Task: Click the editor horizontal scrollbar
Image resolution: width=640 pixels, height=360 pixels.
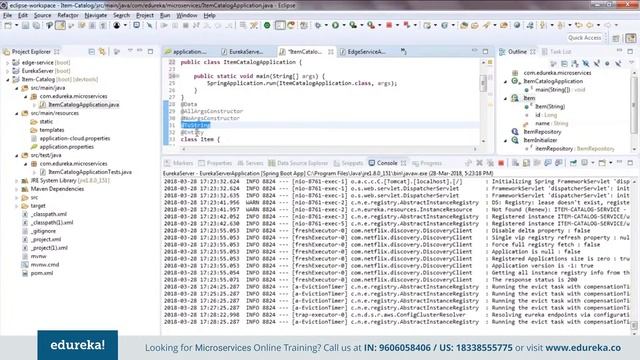Action: pos(329,149)
